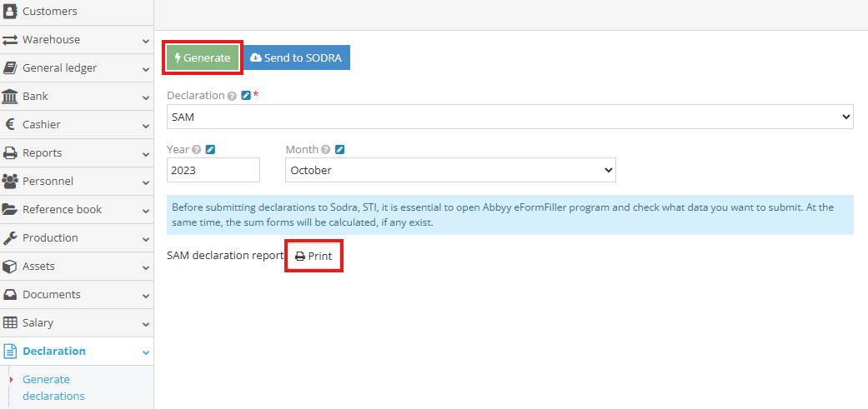Click the Reference book folder icon
This screenshot has height=409, width=868.
click(10, 209)
